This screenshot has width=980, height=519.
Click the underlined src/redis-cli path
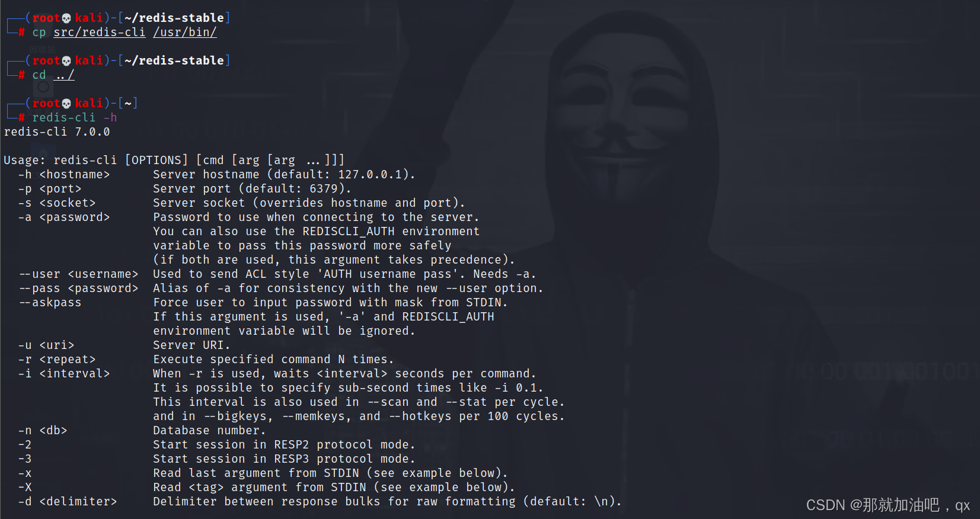tap(100, 33)
